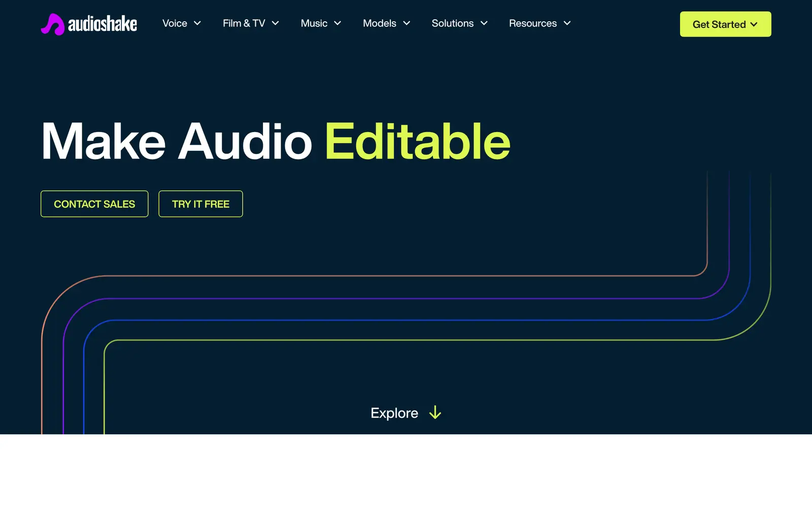Expand the chevron next to Film & TV
Viewport: 812px width, 508px height.
pos(276,23)
